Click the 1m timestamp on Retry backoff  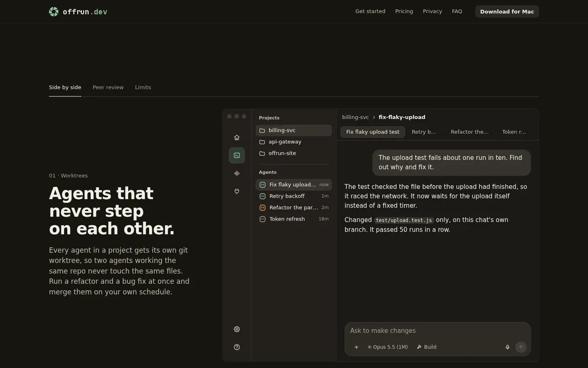(325, 196)
